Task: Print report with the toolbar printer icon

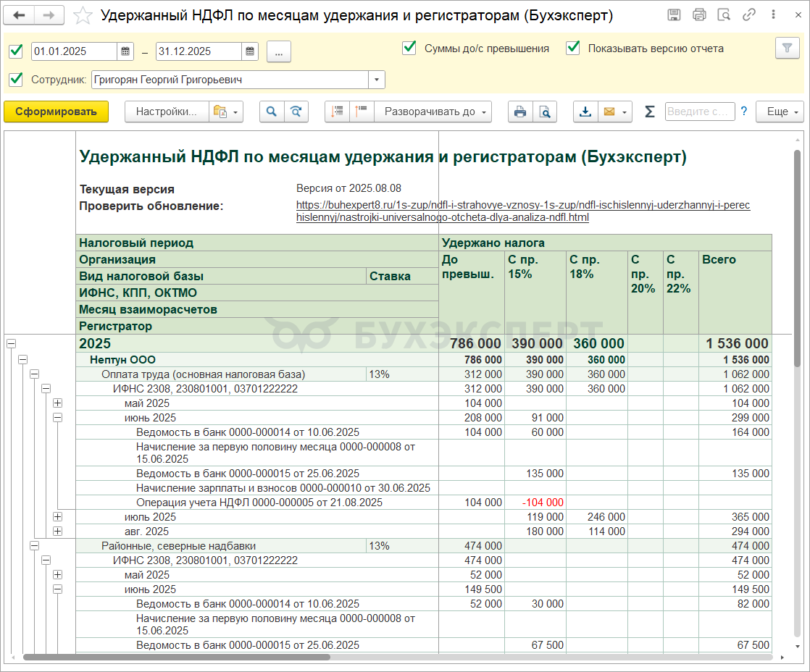Action: pos(520,112)
